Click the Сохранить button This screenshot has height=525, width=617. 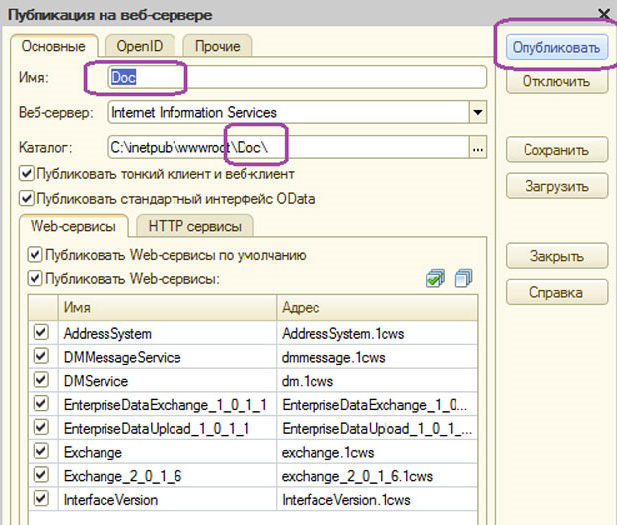point(556,150)
